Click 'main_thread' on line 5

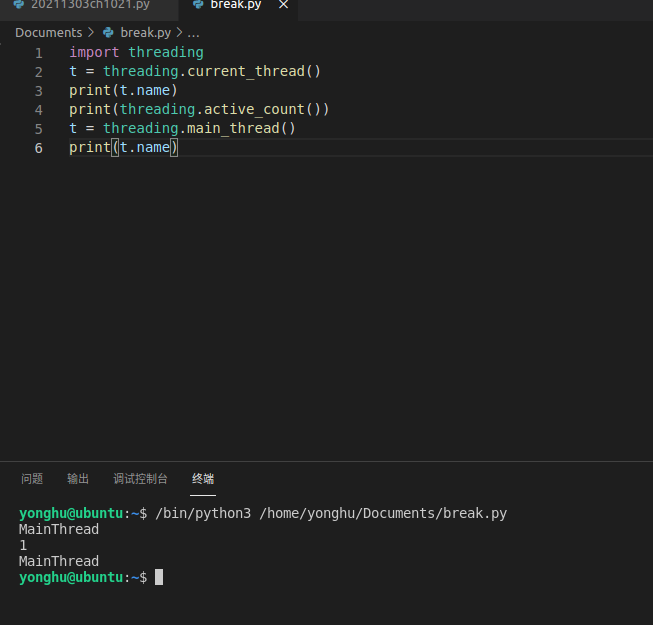point(233,128)
